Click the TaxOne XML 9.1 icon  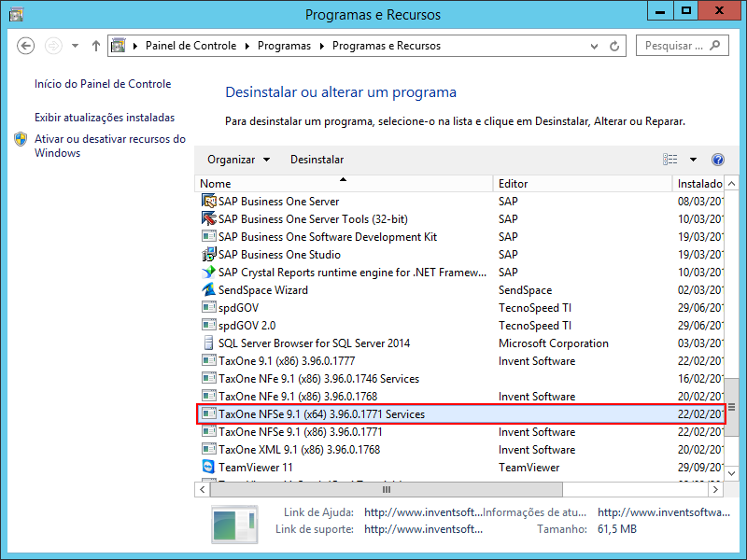(x=208, y=449)
